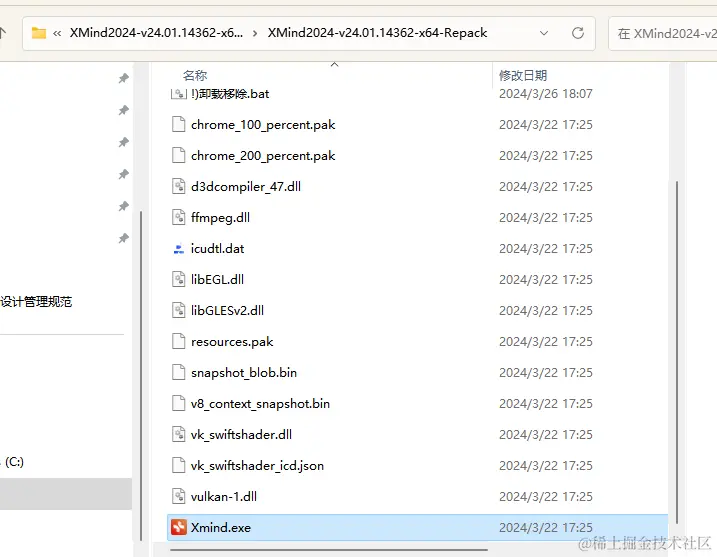This screenshot has width=717, height=557.
Task: Select v8_context_snapshot.bin file name
Action: (x=260, y=404)
